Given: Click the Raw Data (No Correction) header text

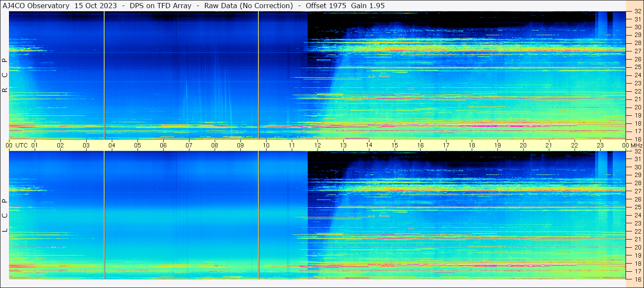Looking at the screenshot, I should point(249,6).
